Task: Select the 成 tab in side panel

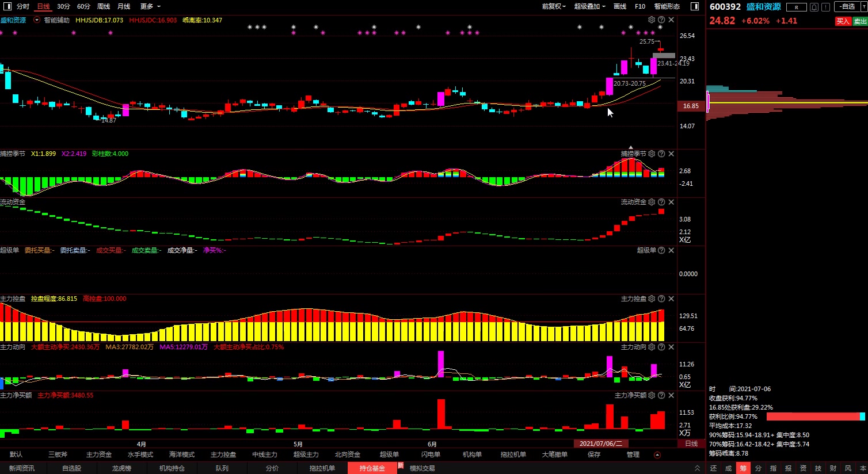Action: click(728, 468)
